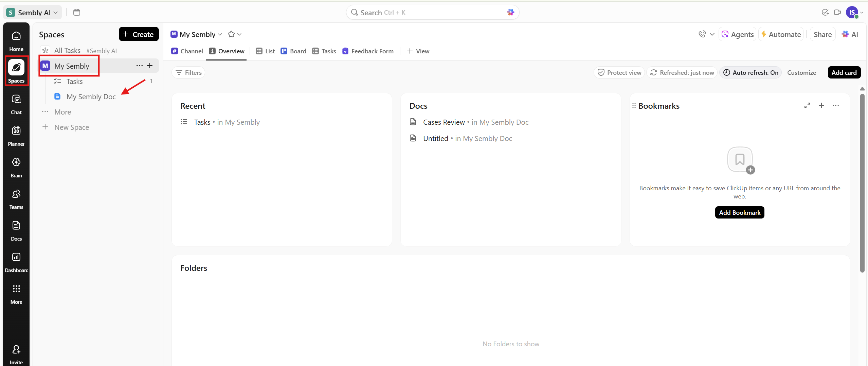Click the vertical scrollbar on the right
This screenshot has height=366, width=868.
click(x=862, y=184)
